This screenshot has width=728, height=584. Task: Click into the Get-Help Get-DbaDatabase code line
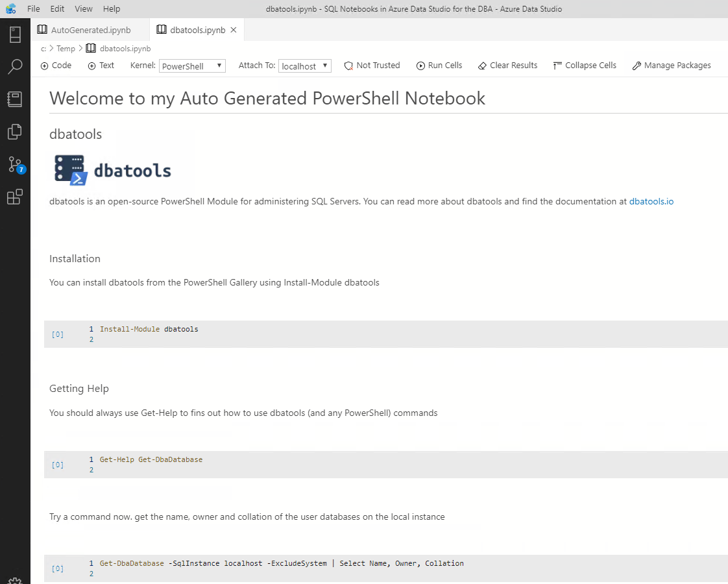coord(151,459)
